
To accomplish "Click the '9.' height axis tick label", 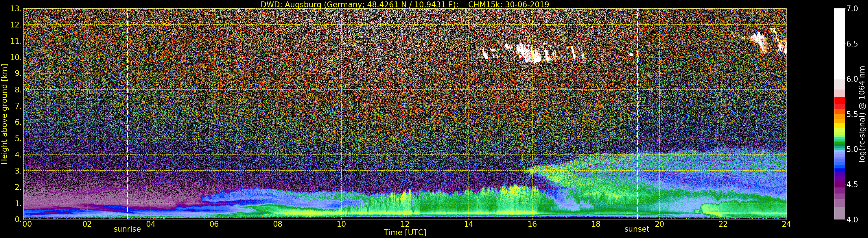I will pyautogui.click(x=18, y=73).
